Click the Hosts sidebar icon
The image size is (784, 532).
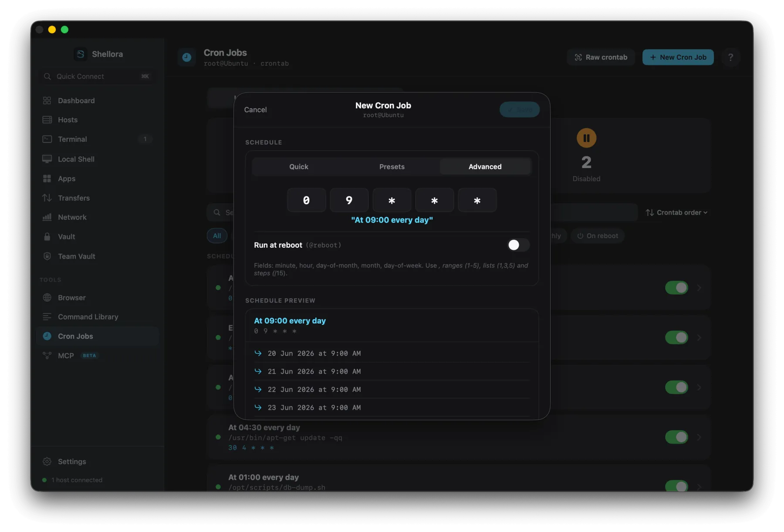coord(47,120)
